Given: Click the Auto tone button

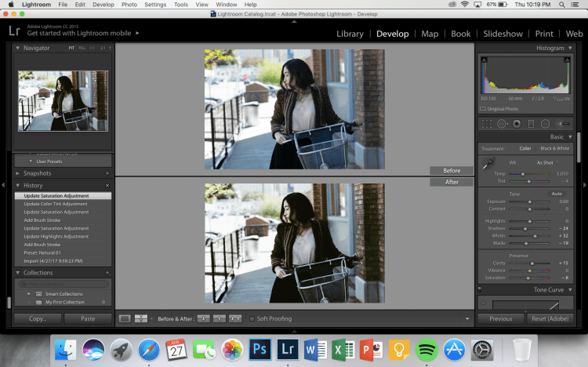Looking at the screenshot, I should click(x=557, y=194).
